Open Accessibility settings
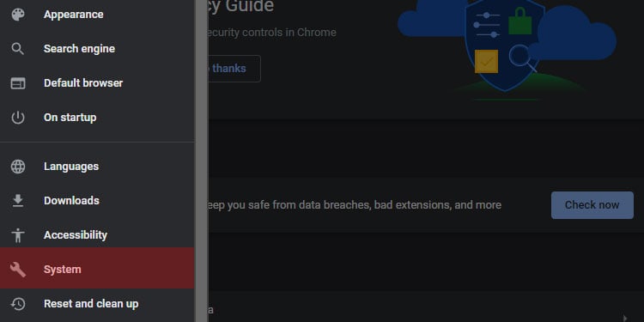 pos(97,235)
